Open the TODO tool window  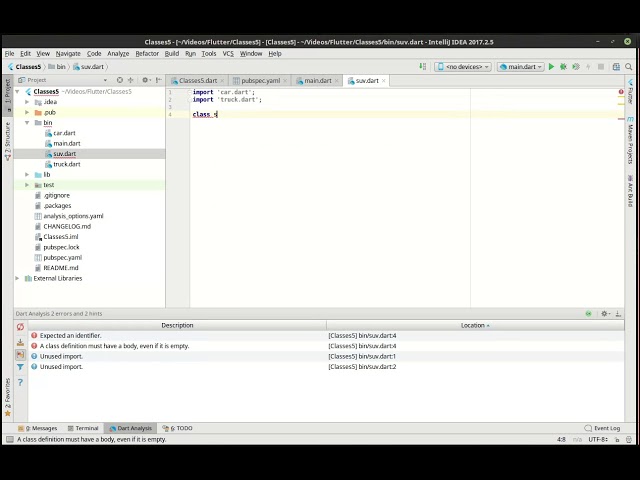[177, 428]
